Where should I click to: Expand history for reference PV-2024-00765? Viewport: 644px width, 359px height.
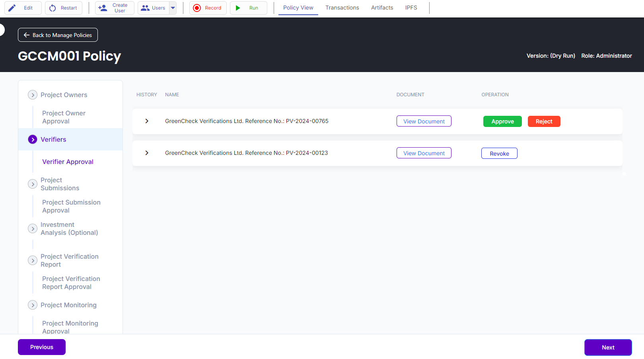point(147,121)
